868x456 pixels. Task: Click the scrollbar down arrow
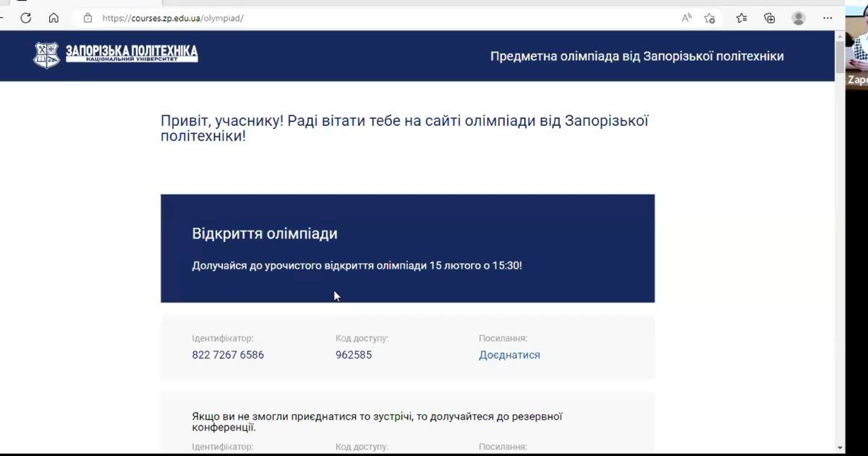[840, 447]
